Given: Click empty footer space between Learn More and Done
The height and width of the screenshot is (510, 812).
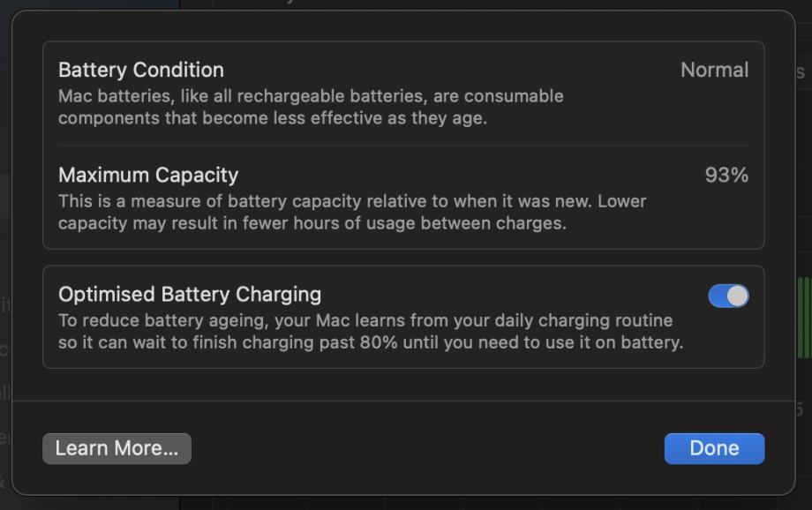Looking at the screenshot, I should tap(424, 448).
